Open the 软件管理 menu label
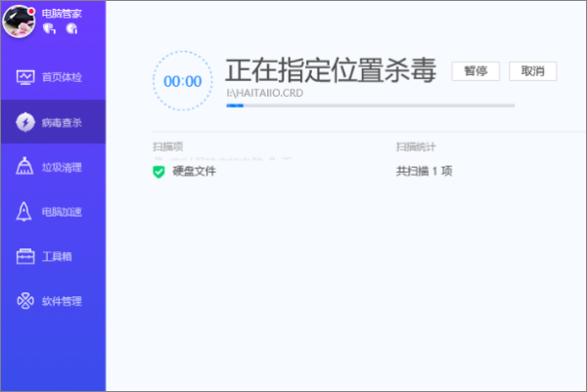587x392 pixels. pyautogui.click(x=62, y=301)
